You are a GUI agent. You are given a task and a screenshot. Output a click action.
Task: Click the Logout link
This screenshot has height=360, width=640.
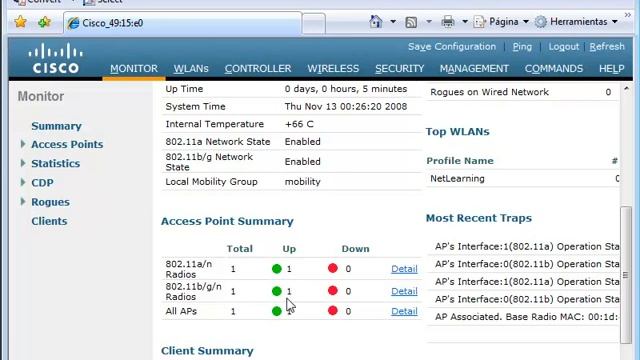[563, 47]
